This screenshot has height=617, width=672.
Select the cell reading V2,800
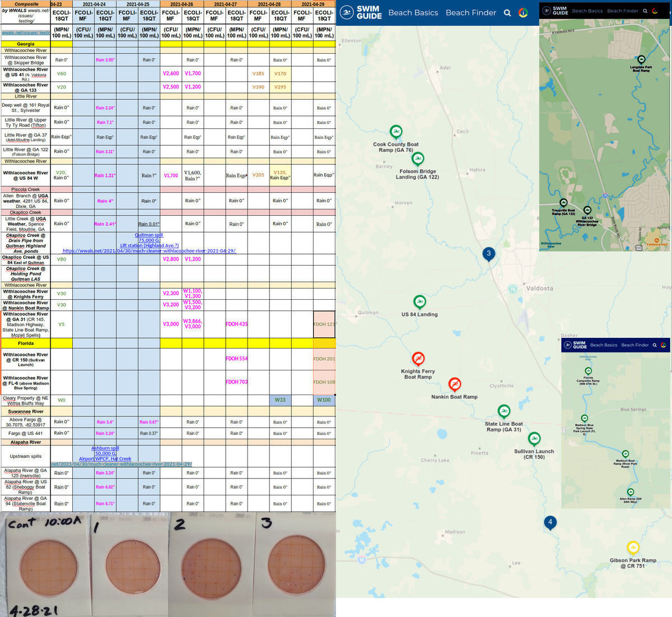point(171,259)
